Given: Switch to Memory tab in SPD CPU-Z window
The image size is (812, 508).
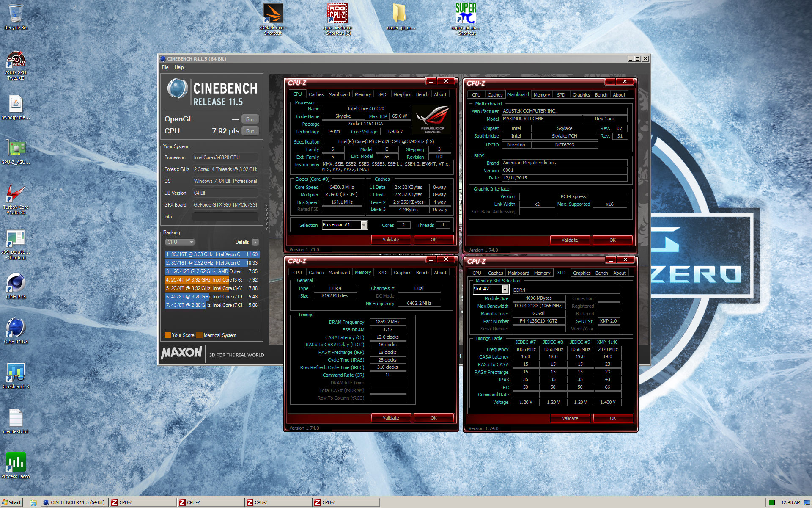Looking at the screenshot, I should pos(542,273).
